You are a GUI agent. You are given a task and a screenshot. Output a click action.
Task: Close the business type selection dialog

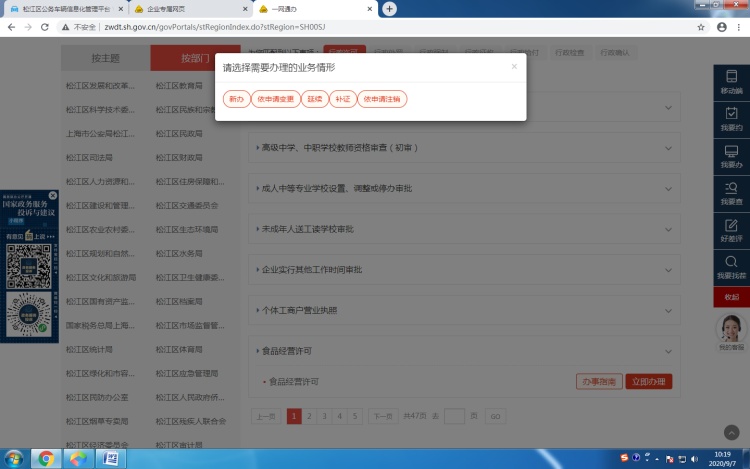[x=514, y=67]
